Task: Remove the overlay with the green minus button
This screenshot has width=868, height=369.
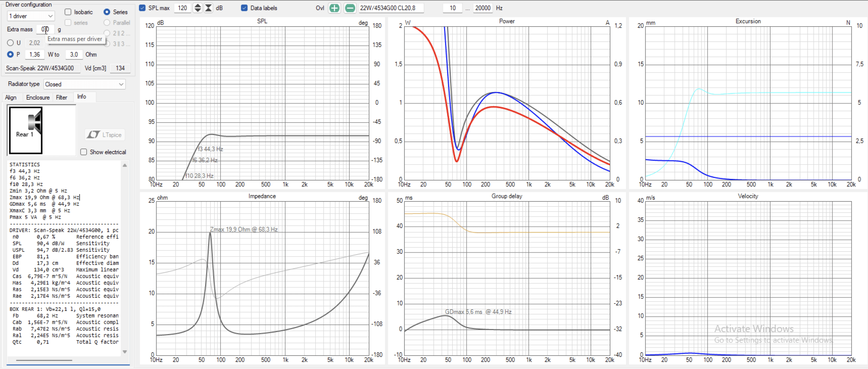Action: pos(350,8)
